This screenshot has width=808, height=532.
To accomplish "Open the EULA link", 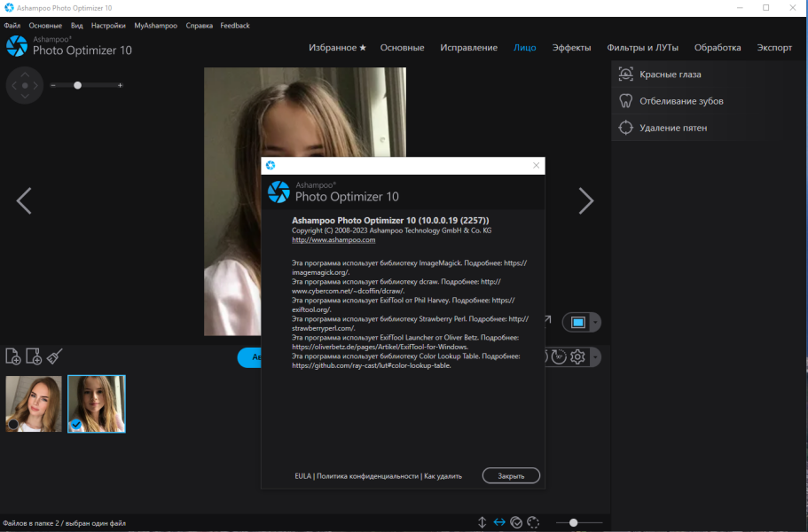I will tap(302, 476).
